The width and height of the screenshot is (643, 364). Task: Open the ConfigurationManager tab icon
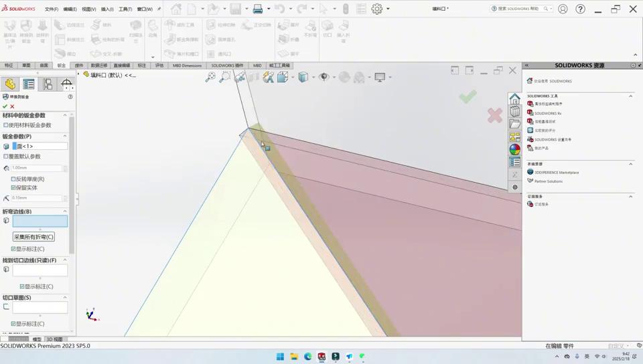48,84
